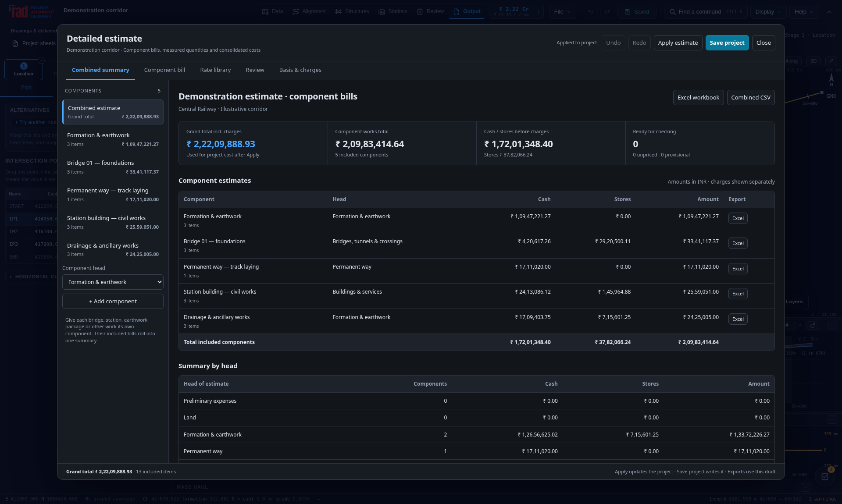The width and height of the screenshot is (842, 504).
Task: Open the Alignment stage in top bar
Action: coord(309,11)
